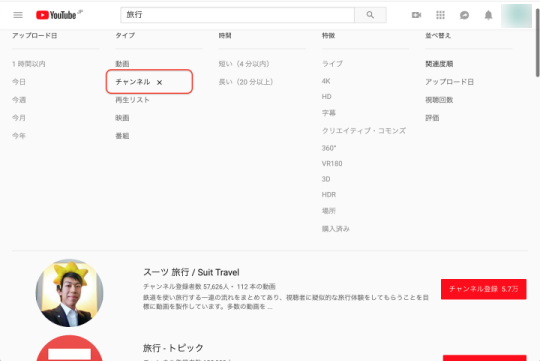Screen dimensions: 540x361
Task: Choose duration 短い (4 分以内)
Action: (x=244, y=64)
